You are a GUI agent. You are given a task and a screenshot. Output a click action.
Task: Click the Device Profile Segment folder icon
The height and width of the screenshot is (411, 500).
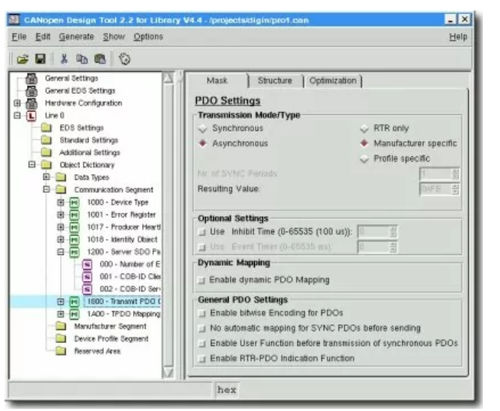pos(61,338)
